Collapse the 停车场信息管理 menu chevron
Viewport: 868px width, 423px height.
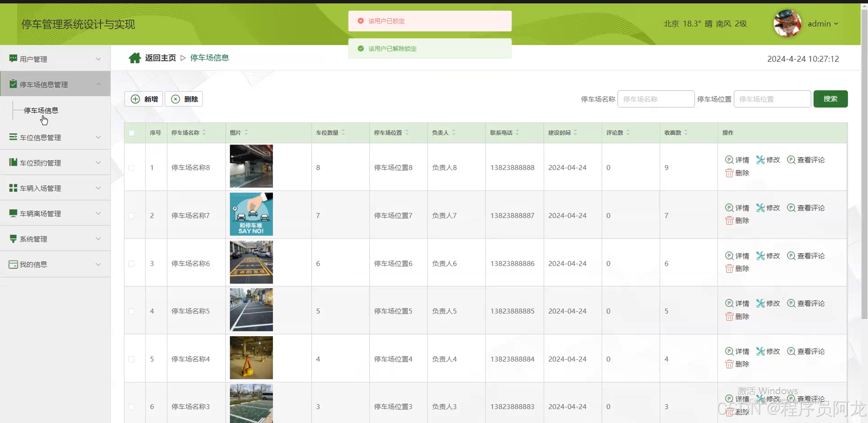coord(98,84)
